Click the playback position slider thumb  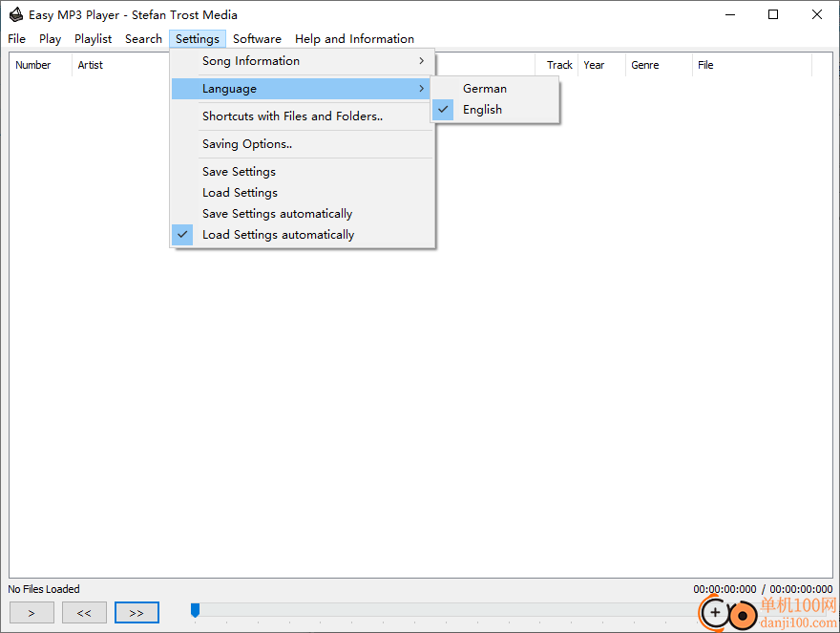point(196,610)
